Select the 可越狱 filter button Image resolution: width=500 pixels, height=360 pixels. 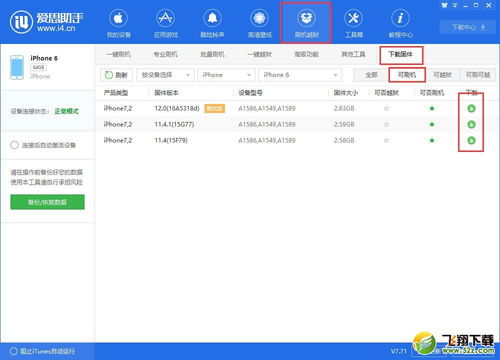click(x=442, y=75)
